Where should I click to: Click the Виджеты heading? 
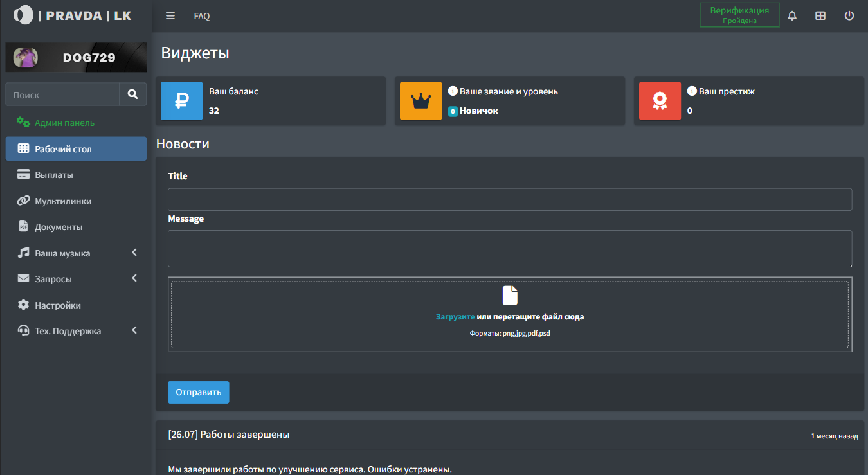click(x=195, y=53)
